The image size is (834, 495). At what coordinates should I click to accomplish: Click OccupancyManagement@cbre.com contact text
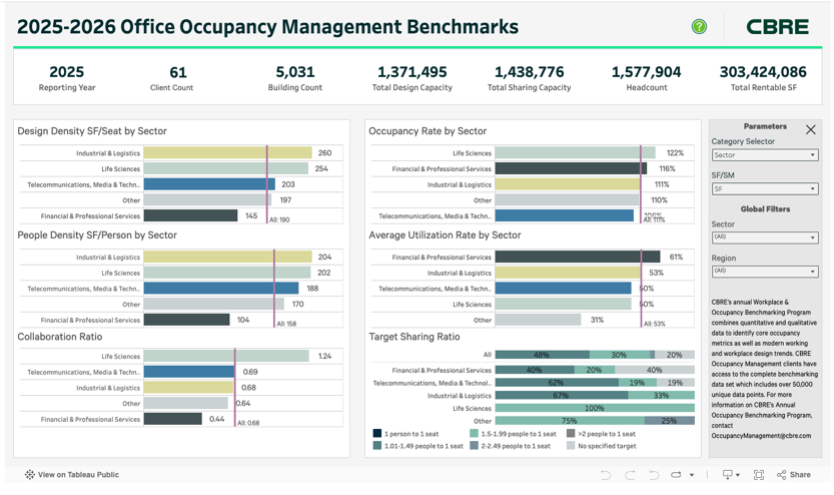pyautogui.click(x=761, y=435)
